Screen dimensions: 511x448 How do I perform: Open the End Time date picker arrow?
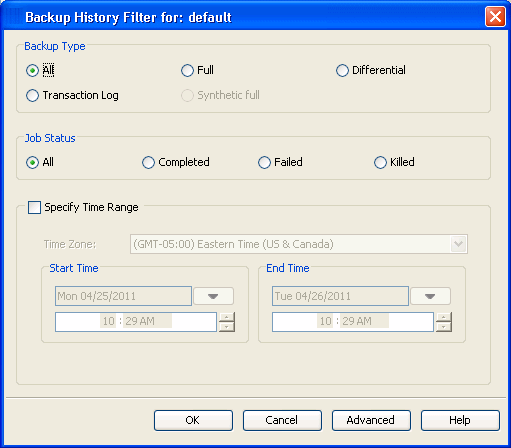430,296
